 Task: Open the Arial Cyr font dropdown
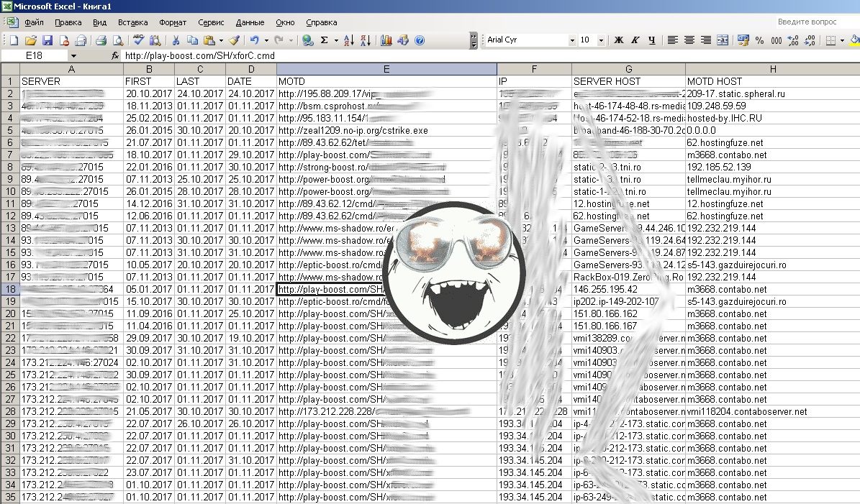click(x=572, y=40)
